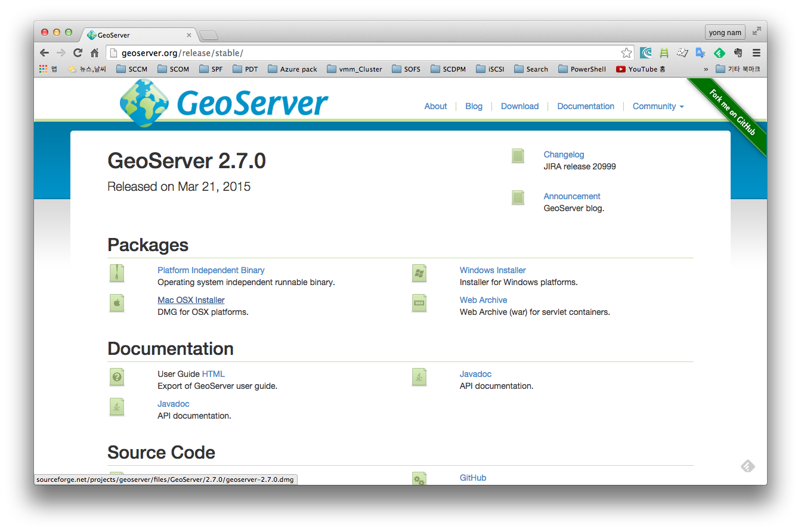
Task: Open the Documentation nav item
Action: [x=586, y=106]
